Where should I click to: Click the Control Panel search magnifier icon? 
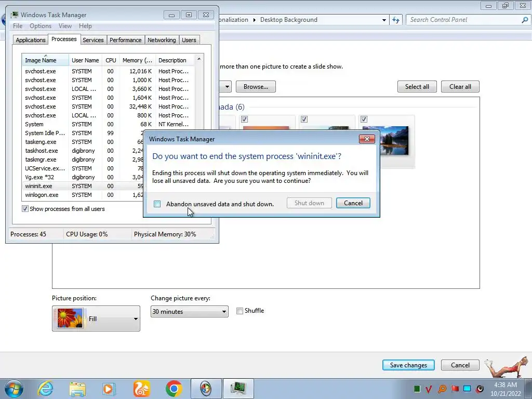pos(525,20)
